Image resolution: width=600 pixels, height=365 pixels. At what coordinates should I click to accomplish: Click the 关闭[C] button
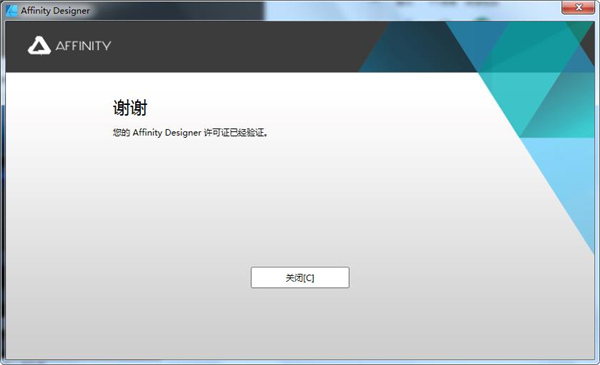(x=300, y=277)
